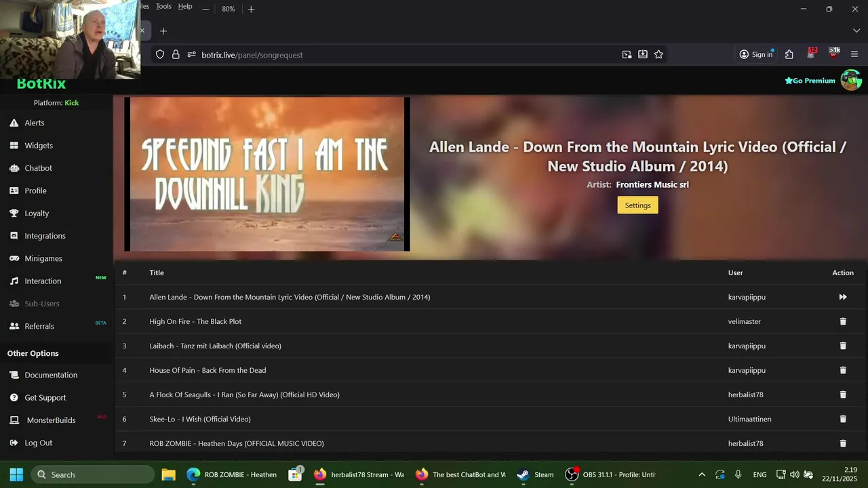
Task: Click site permissions icon beside the padlock
Action: 191,54
